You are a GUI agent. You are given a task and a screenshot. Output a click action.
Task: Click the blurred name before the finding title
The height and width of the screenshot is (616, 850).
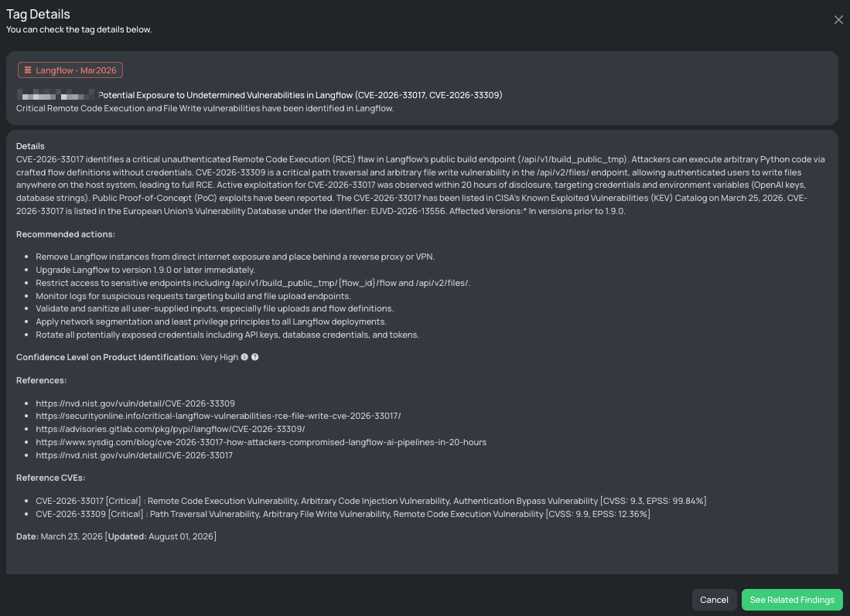tap(55, 95)
